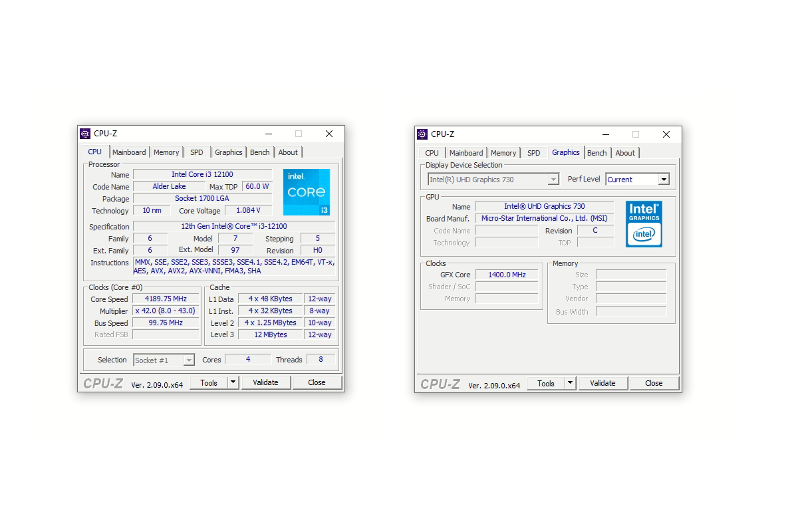798x532 pixels.
Task: Close the left CPU-Z window with X
Action: [329, 134]
